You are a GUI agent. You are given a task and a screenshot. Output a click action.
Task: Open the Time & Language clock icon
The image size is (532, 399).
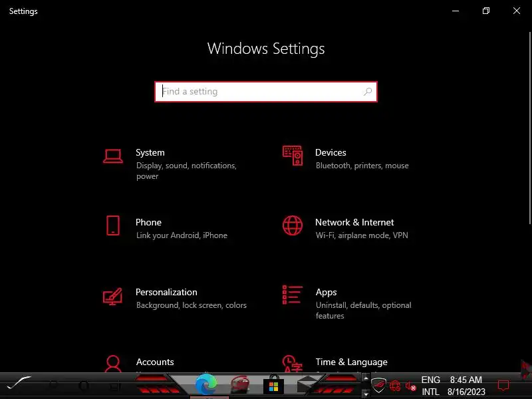coord(292,364)
